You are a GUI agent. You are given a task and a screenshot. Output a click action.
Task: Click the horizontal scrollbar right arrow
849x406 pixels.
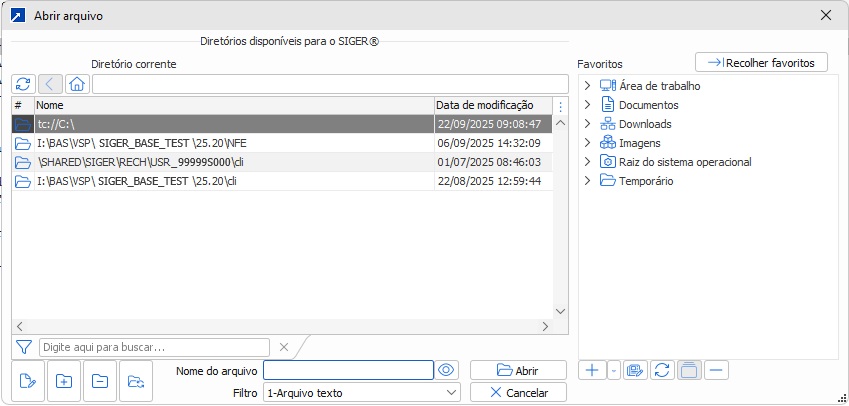pyautogui.click(x=545, y=326)
